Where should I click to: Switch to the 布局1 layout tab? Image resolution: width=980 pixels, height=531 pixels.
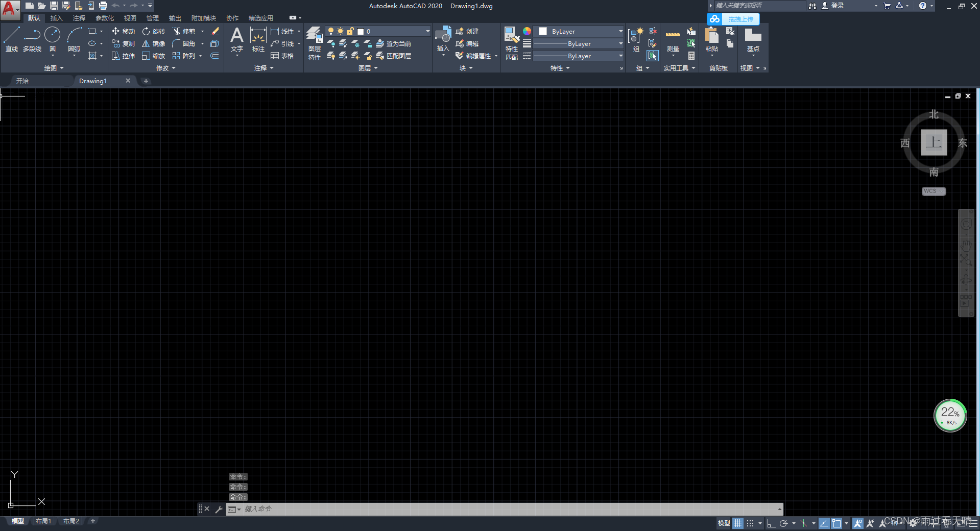pos(43,521)
